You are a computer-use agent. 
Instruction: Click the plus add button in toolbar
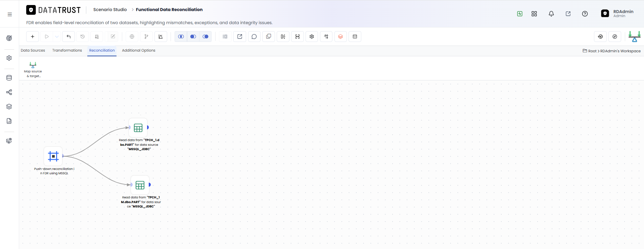click(x=33, y=37)
